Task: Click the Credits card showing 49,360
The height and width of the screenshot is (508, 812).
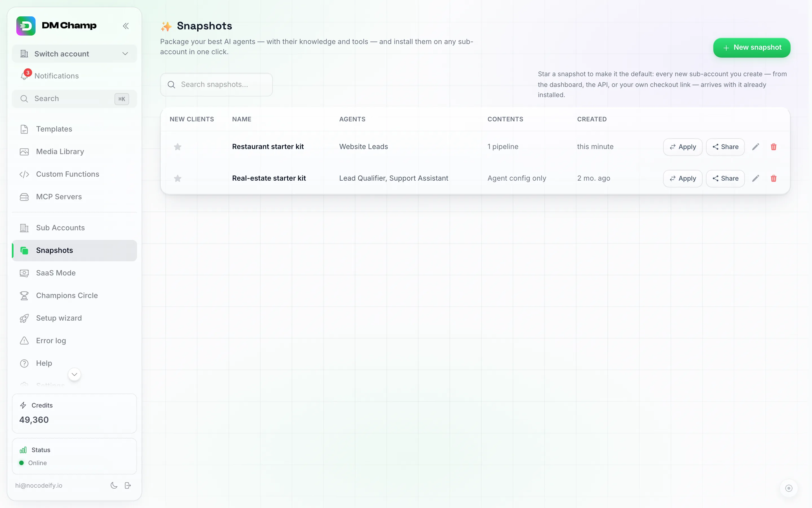Action: click(x=74, y=413)
